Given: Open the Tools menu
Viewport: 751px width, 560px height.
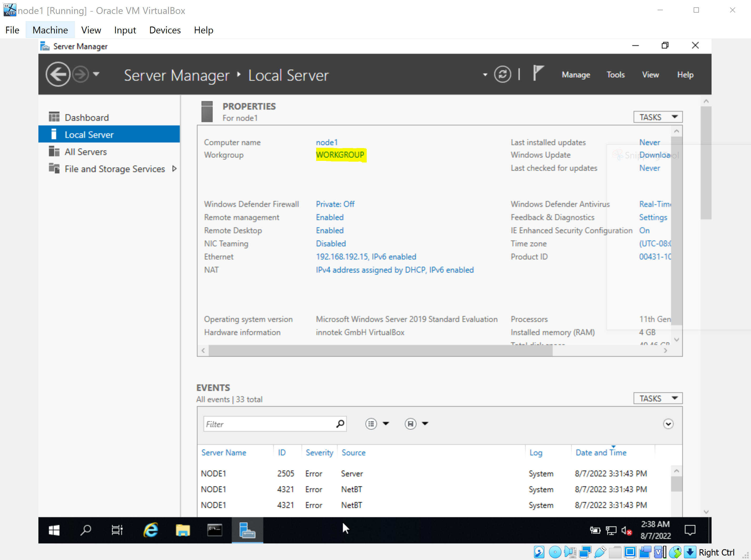Looking at the screenshot, I should (615, 75).
